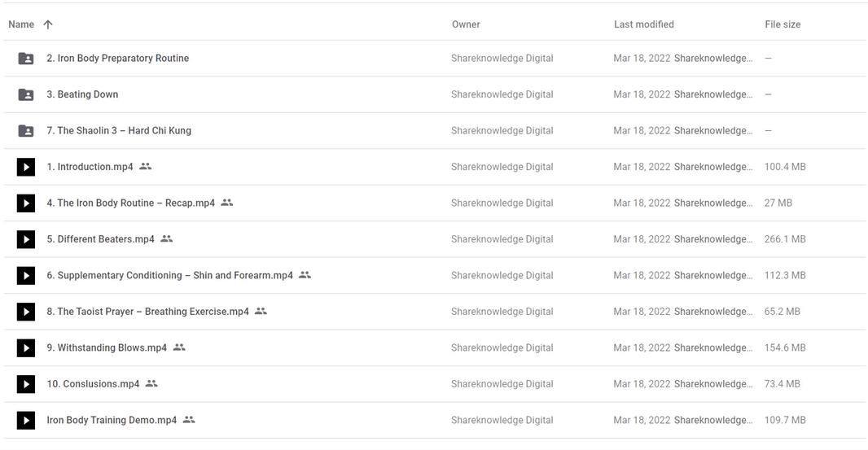Click the folder icon for The Shaolin 3
868x450 pixels.
[x=26, y=131]
